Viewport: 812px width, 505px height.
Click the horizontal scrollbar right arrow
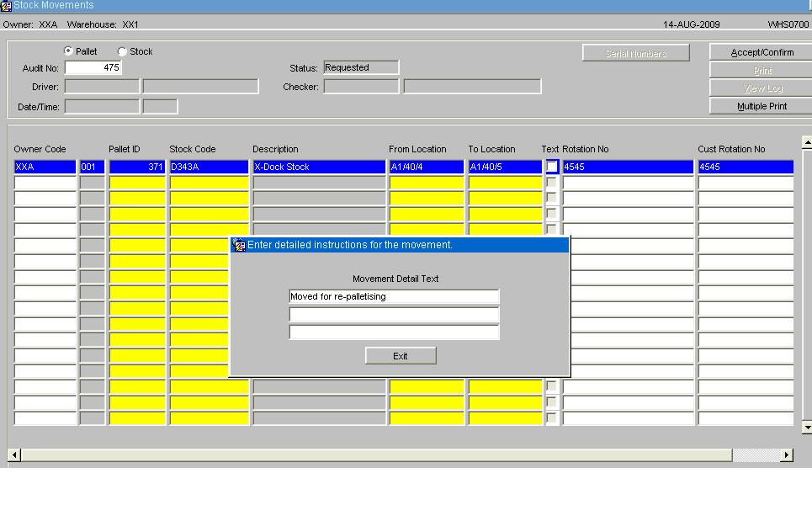pos(787,454)
